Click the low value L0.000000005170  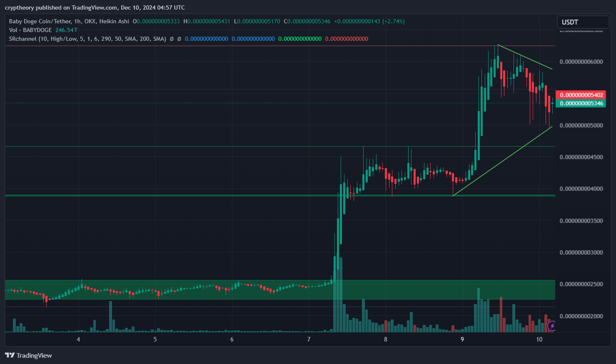click(257, 21)
